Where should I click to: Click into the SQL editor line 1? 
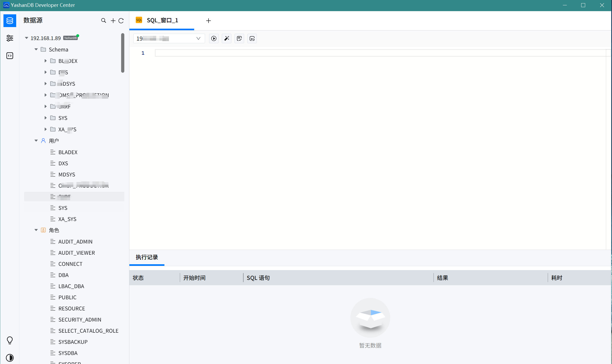click(372, 53)
